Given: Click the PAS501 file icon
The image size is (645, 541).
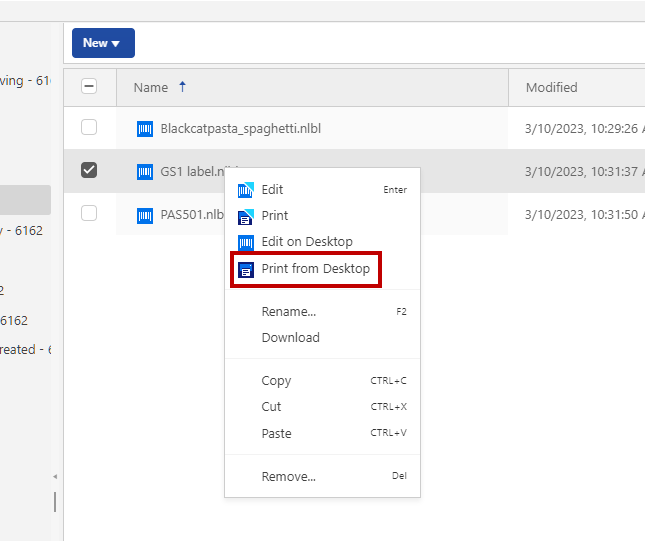Looking at the screenshot, I should click(x=145, y=214).
